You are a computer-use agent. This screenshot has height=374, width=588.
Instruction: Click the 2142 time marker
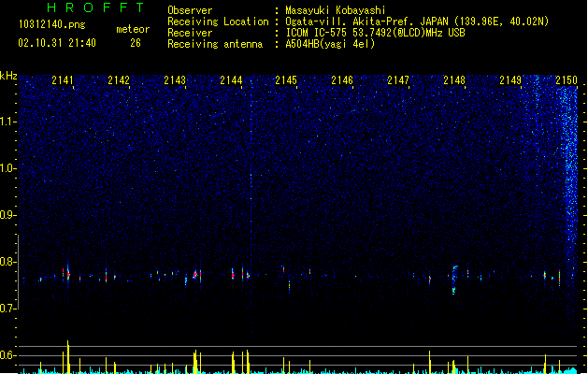(x=119, y=80)
